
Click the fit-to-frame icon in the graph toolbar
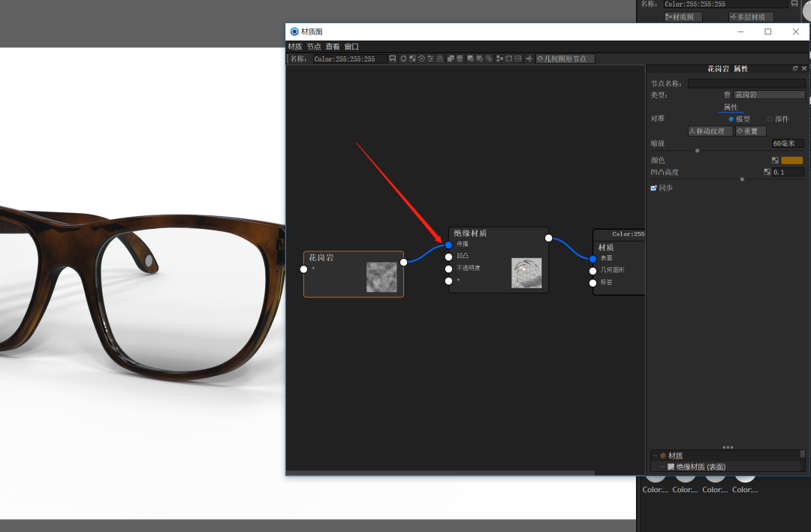[x=509, y=59]
